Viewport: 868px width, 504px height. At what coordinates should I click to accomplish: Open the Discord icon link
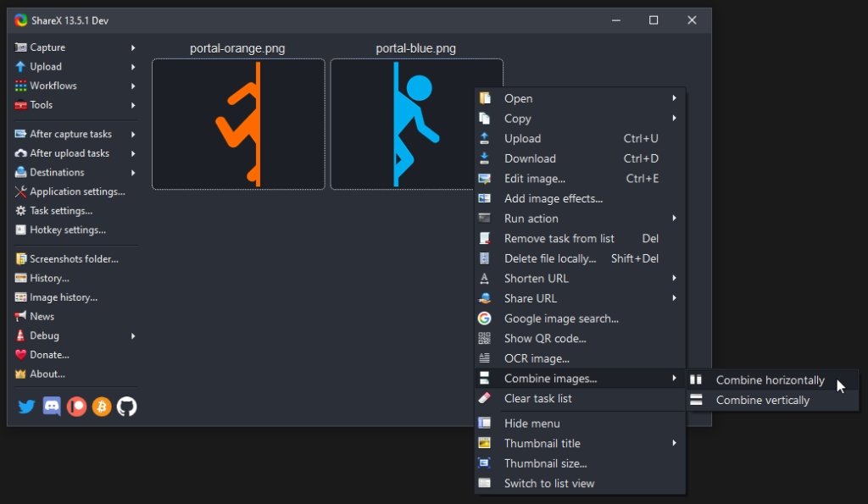tap(52, 407)
